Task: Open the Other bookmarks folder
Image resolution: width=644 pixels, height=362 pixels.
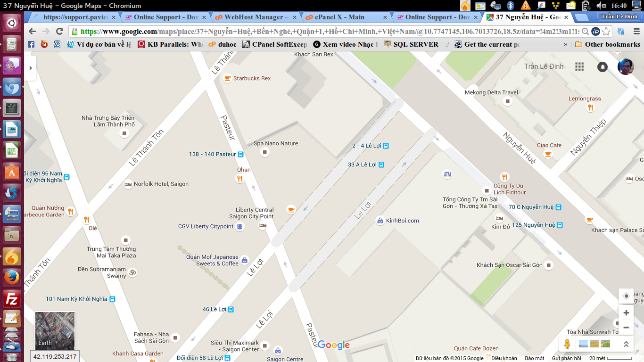Action: click(x=608, y=44)
